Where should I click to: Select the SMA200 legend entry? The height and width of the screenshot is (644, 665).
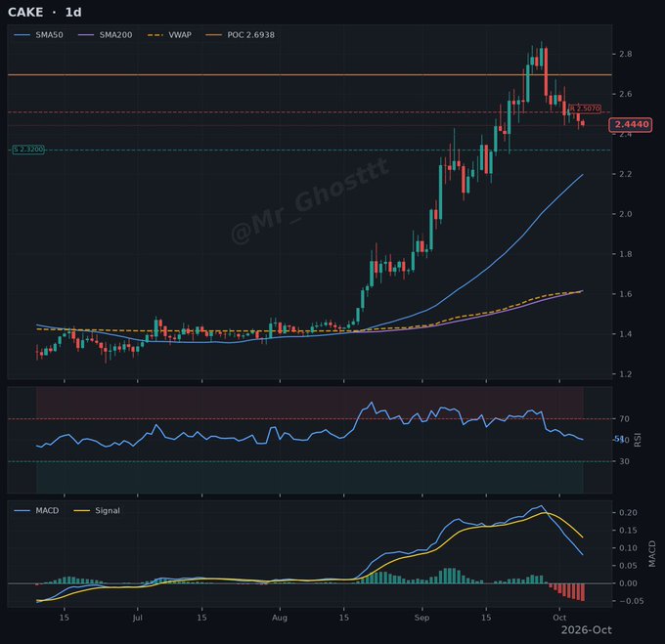[106, 35]
